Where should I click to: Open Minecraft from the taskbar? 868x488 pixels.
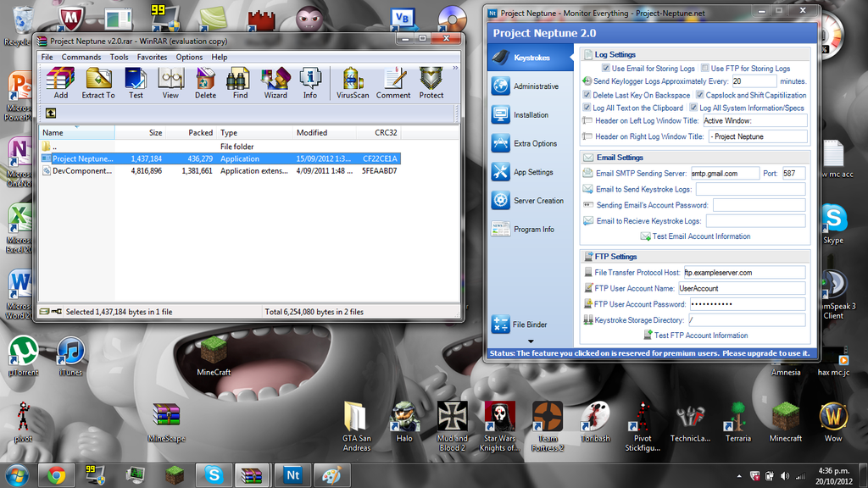click(x=174, y=475)
